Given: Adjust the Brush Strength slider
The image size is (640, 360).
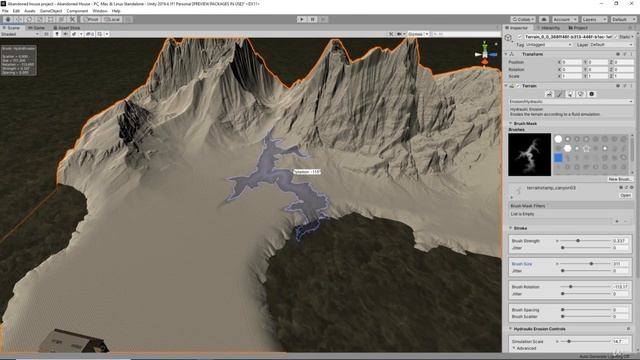Looking at the screenshot, I should point(586,241).
